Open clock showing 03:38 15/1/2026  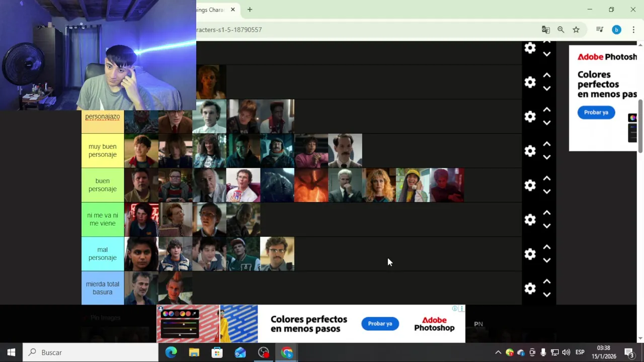tap(603, 352)
